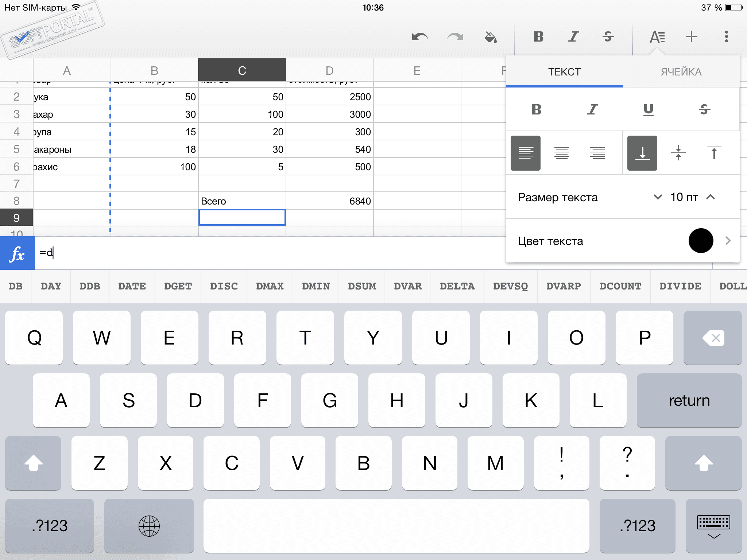Set vertical alignment to top

point(714,153)
